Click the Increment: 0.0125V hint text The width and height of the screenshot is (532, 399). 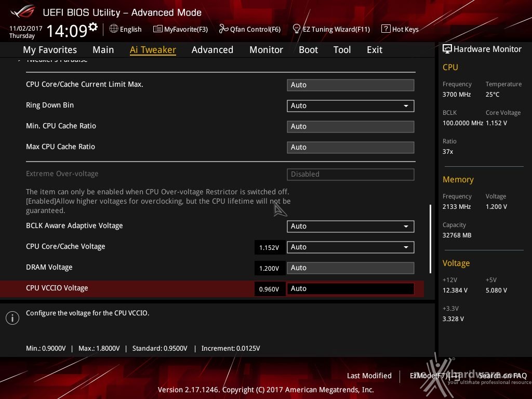pyautogui.click(x=231, y=349)
